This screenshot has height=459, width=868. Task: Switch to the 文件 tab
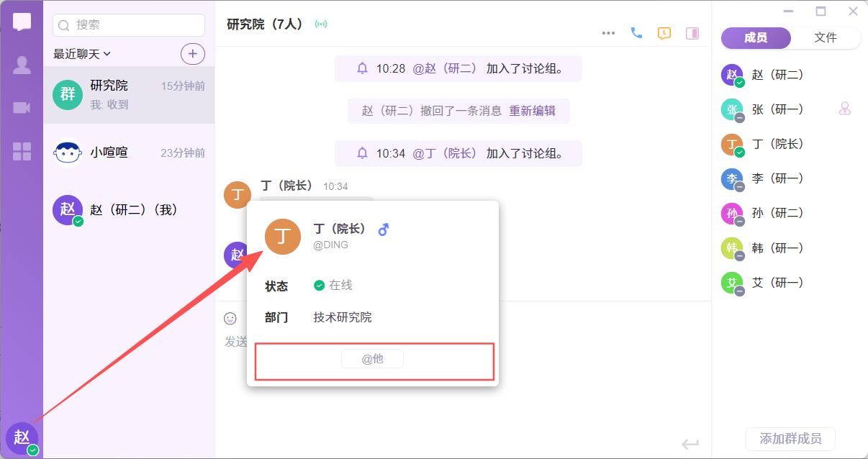click(826, 38)
